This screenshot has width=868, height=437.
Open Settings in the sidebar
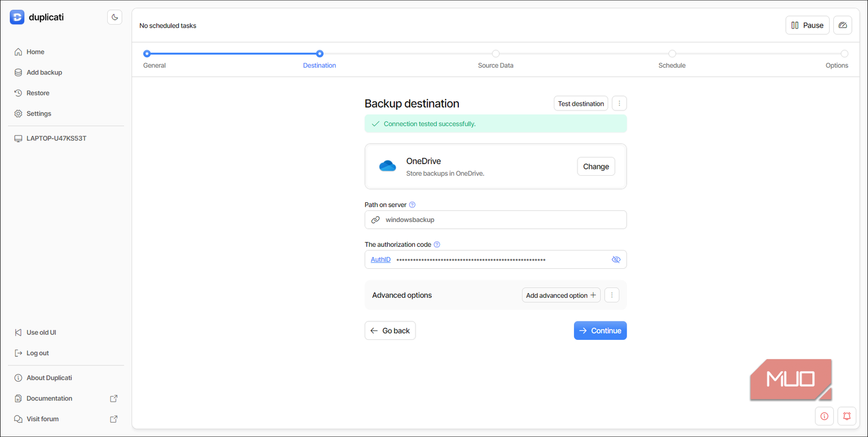pos(39,114)
